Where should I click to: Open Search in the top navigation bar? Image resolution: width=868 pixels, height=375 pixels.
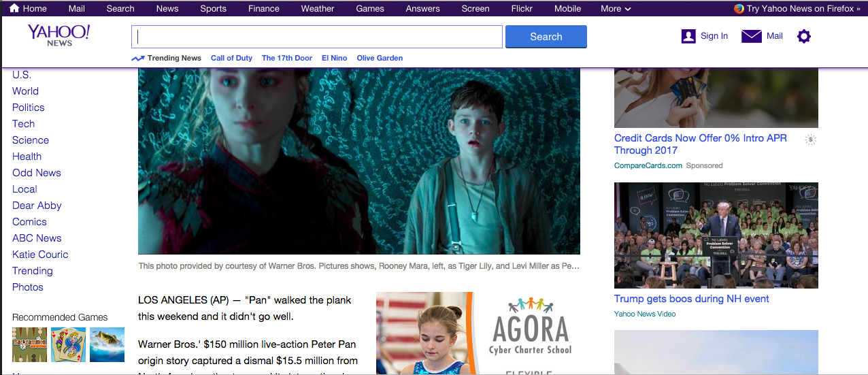point(120,9)
